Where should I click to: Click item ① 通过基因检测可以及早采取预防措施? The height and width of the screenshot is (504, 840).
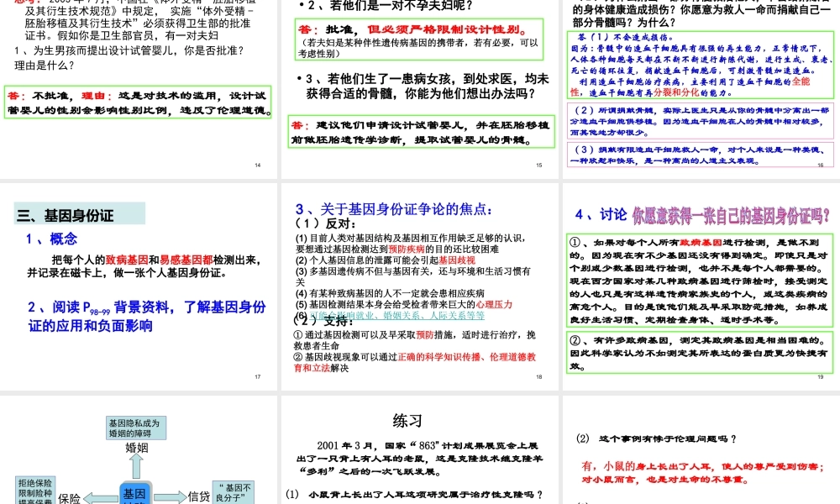pyautogui.click(x=414, y=340)
